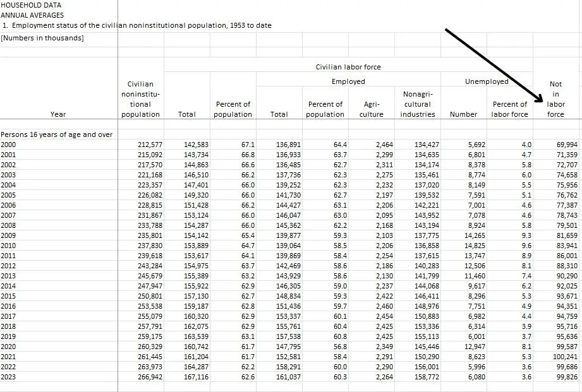Select population value 266,942 for 2023
Screen dimensions: 582x392
point(150,377)
